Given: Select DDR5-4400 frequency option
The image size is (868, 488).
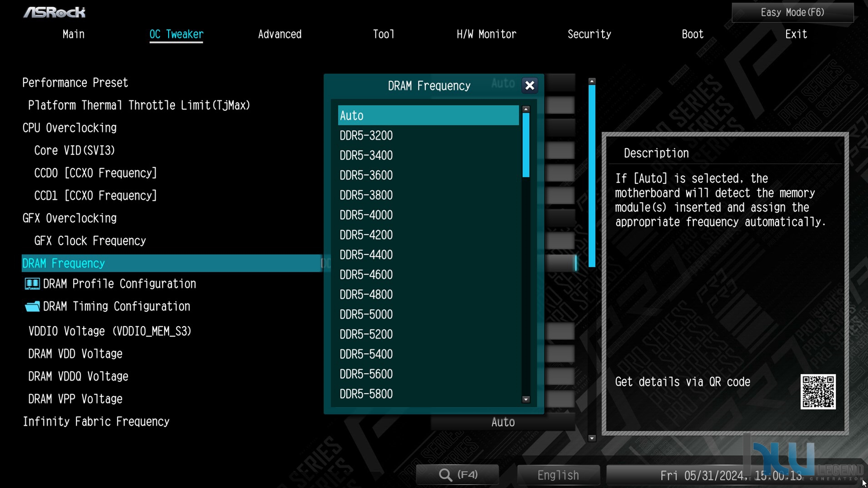Looking at the screenshot, I should (428, 255).
